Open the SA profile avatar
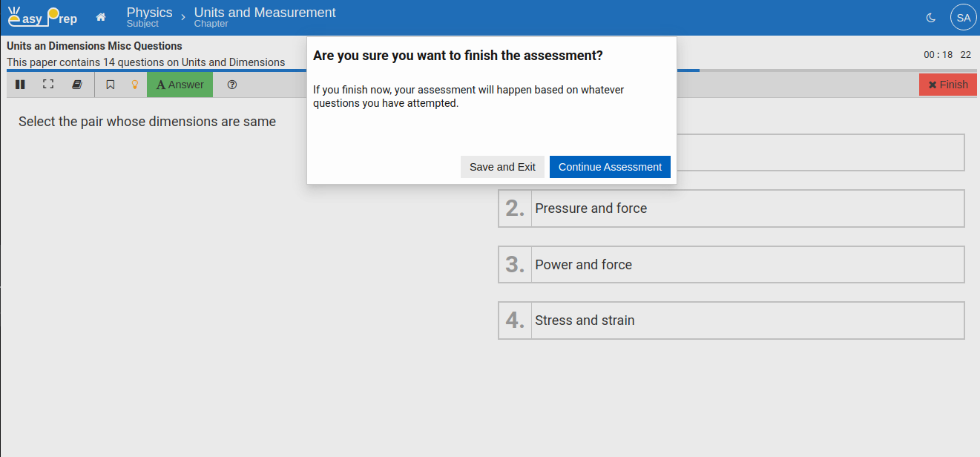Image resolution: width=980 pixels, height=457 pixels. (x=962, y=17)
